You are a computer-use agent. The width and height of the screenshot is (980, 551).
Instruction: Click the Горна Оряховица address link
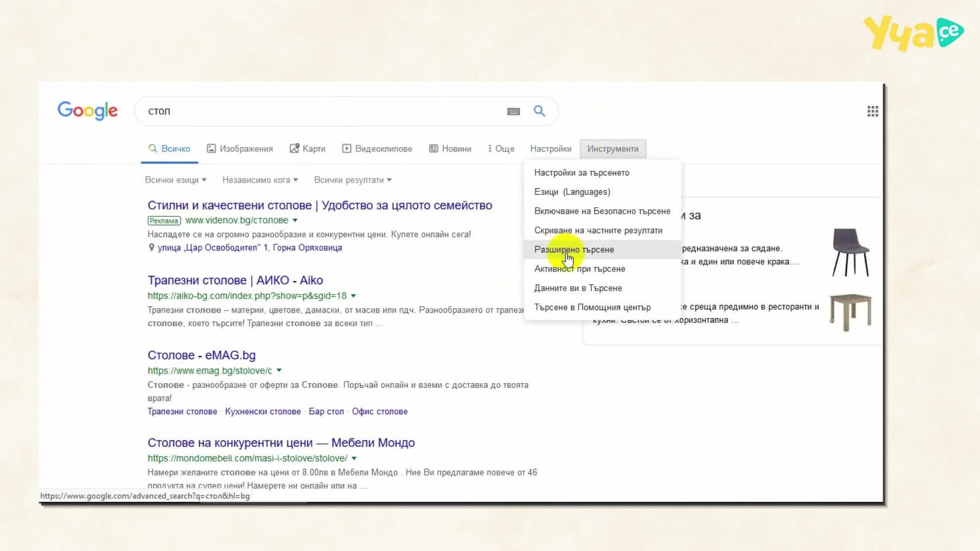(250, 248)
